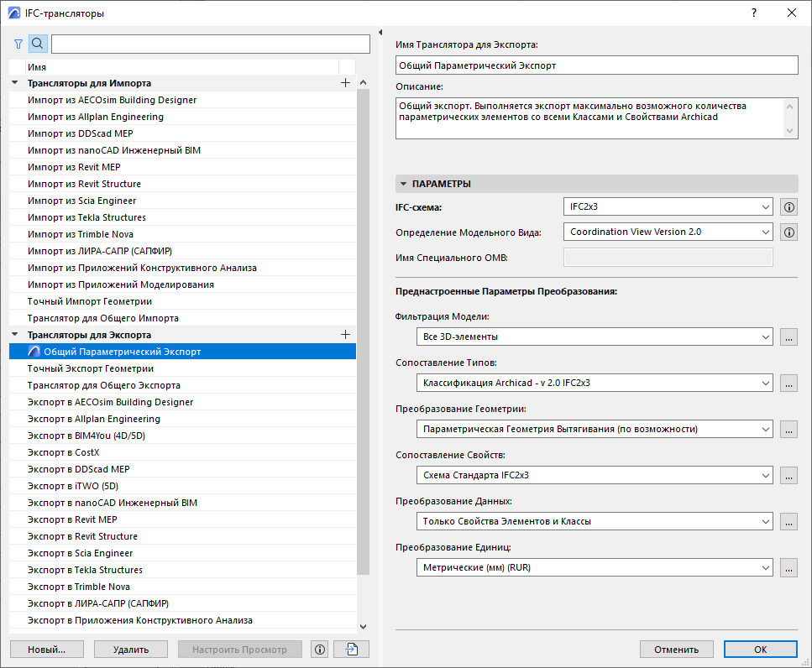Select Экспорт в Tekla Structures
This screenshot has height=668, width=812.
click(182, 570)
